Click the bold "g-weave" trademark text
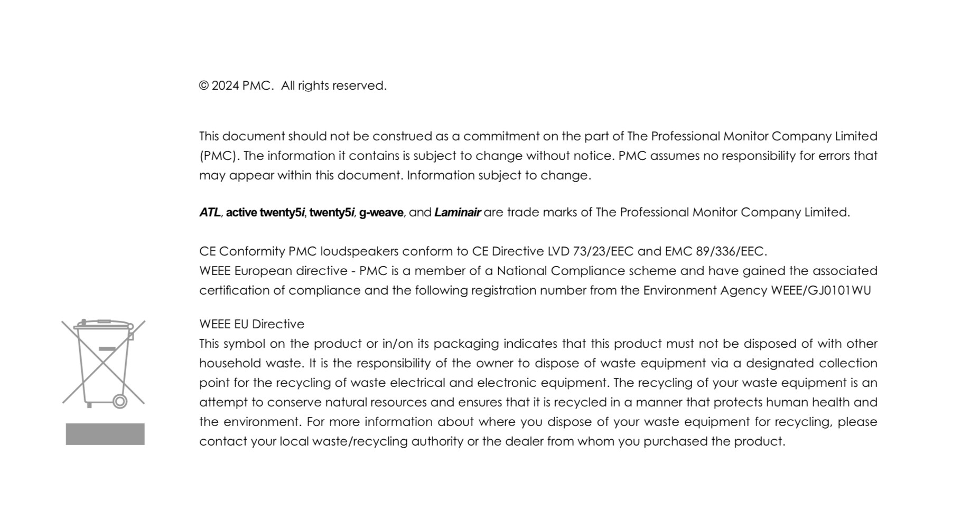 (381, 212)
